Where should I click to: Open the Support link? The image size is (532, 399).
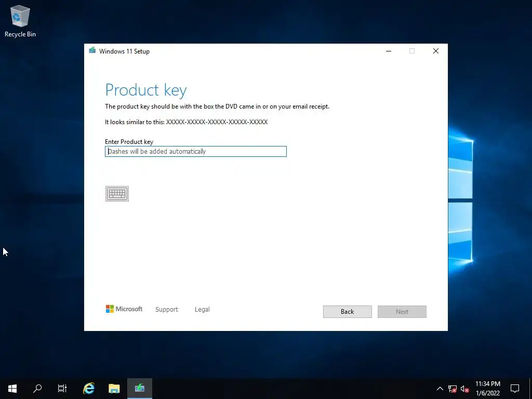[167, 310]
